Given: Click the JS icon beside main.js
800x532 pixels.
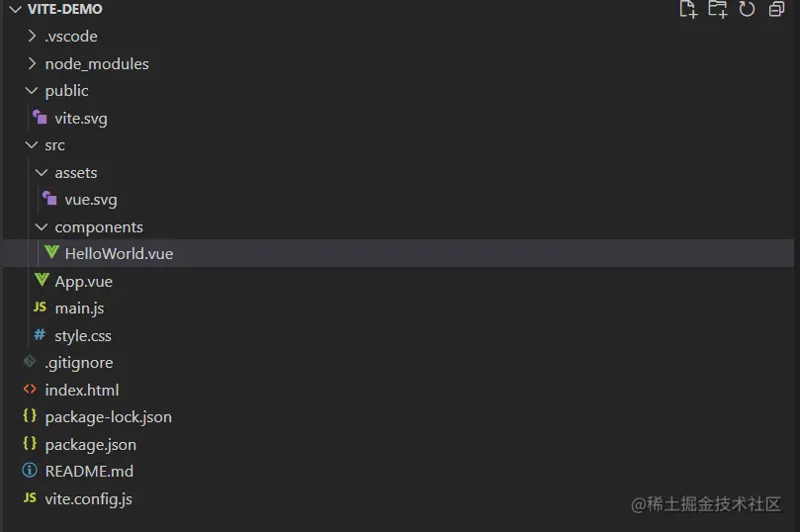Looking at the screenshot, I should pyautogui.click(x=41, y=308).
